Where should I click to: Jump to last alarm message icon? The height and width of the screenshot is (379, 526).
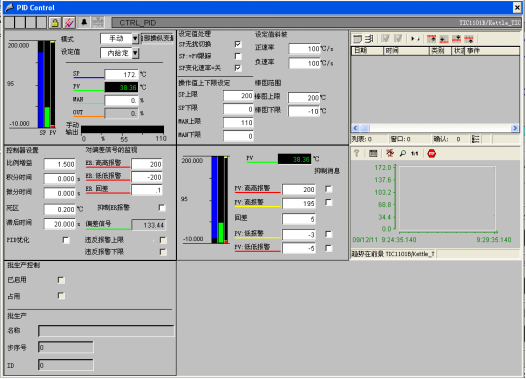tap(444, 39)
